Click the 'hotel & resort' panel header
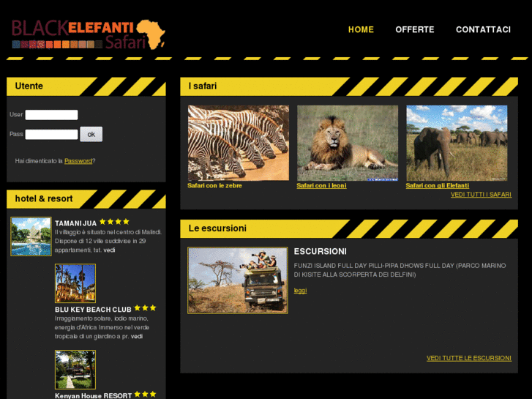 click(x=86, y=199)
